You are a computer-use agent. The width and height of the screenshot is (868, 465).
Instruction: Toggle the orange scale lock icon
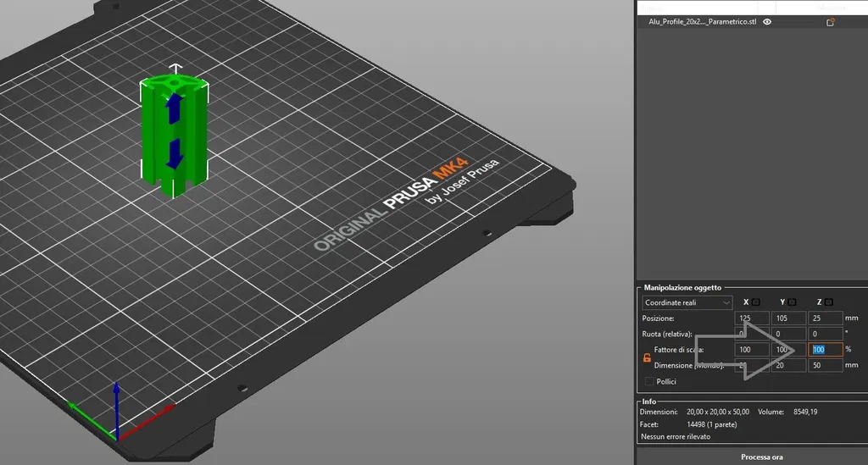tap(647, 357)
